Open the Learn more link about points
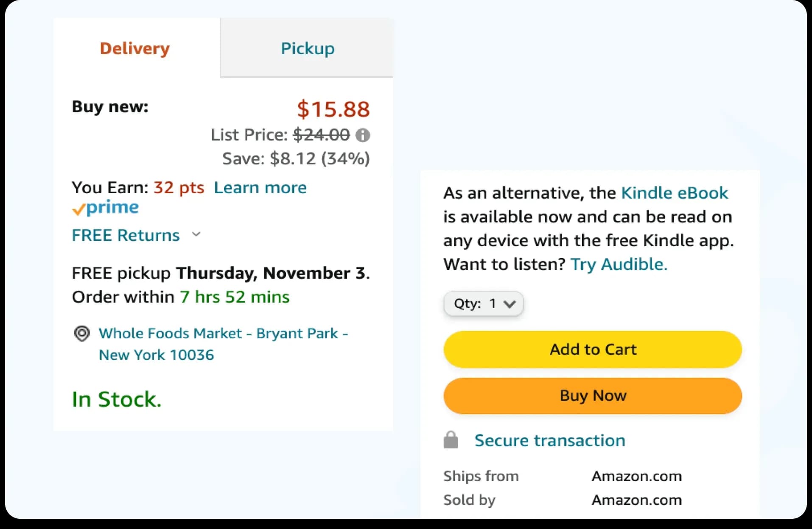 260,187
